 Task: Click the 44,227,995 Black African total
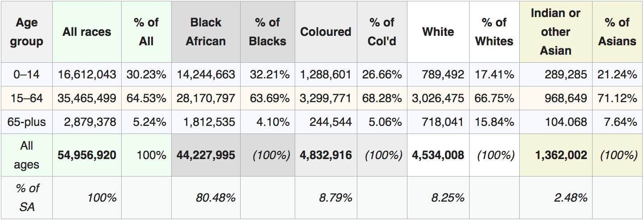(206, 155)
